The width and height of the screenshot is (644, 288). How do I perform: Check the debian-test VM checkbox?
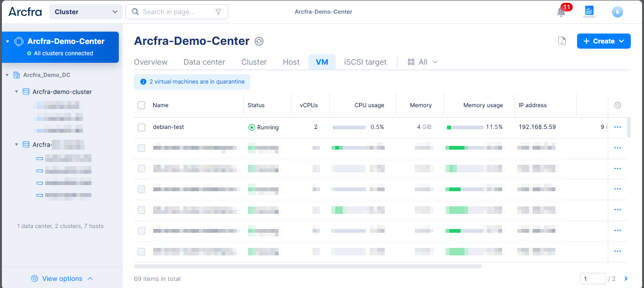pos(141,127)
